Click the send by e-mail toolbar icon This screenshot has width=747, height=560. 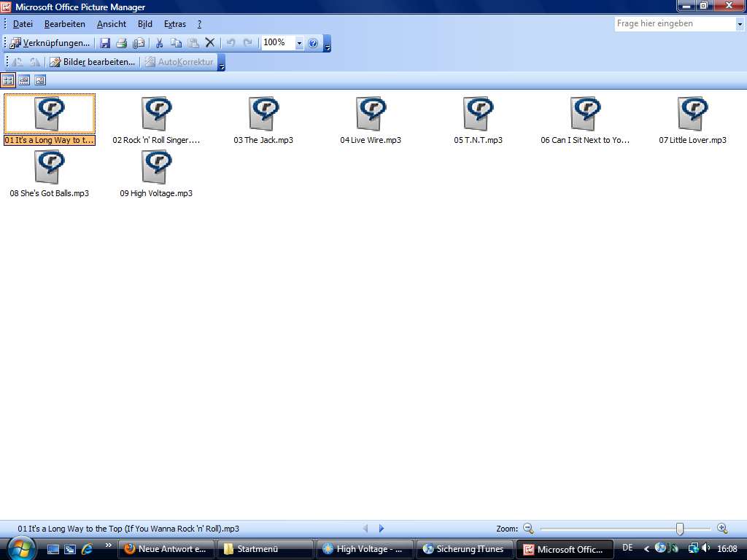(138, 43)
